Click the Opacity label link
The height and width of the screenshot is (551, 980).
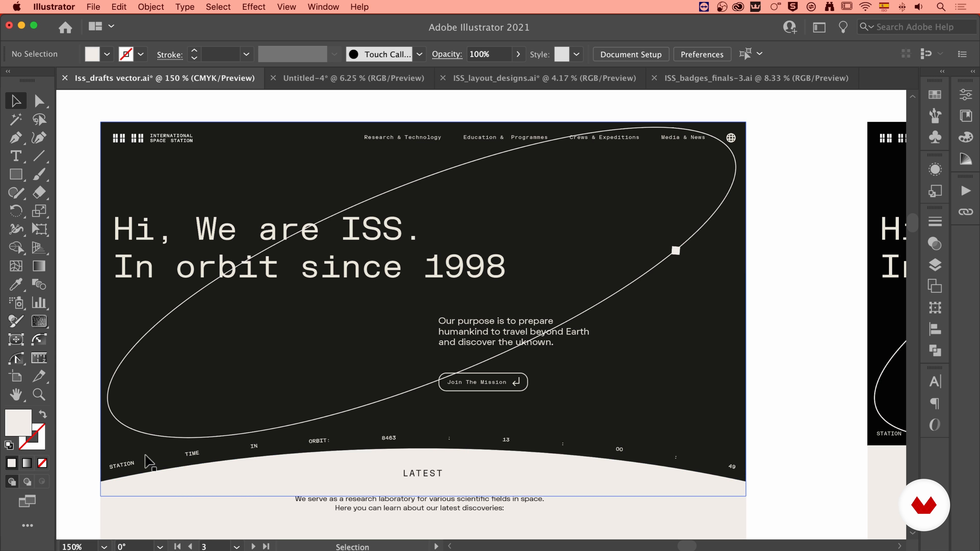tap(447, 54)
